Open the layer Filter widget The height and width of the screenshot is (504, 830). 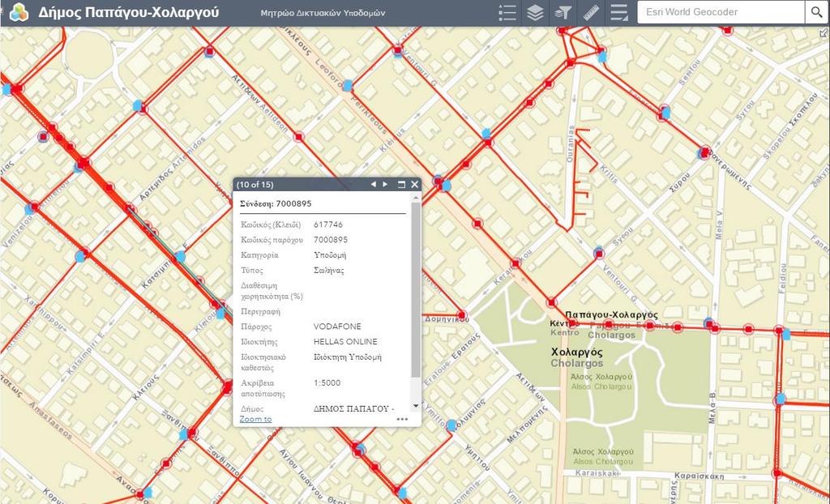point(563,13)
